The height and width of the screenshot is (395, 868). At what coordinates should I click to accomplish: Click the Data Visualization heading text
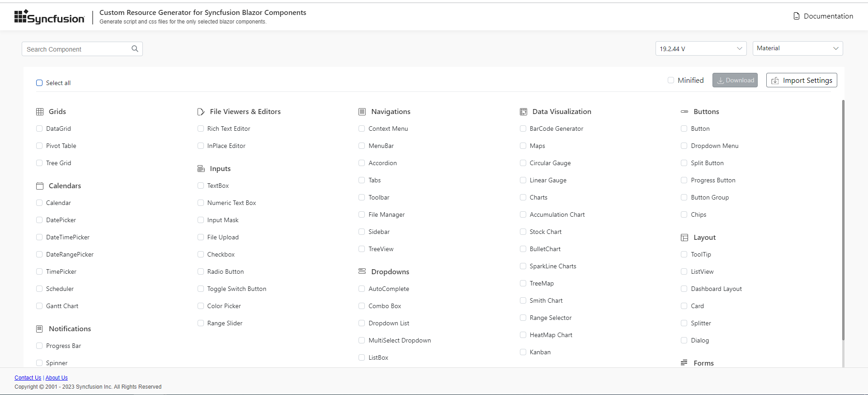(561, 112)
